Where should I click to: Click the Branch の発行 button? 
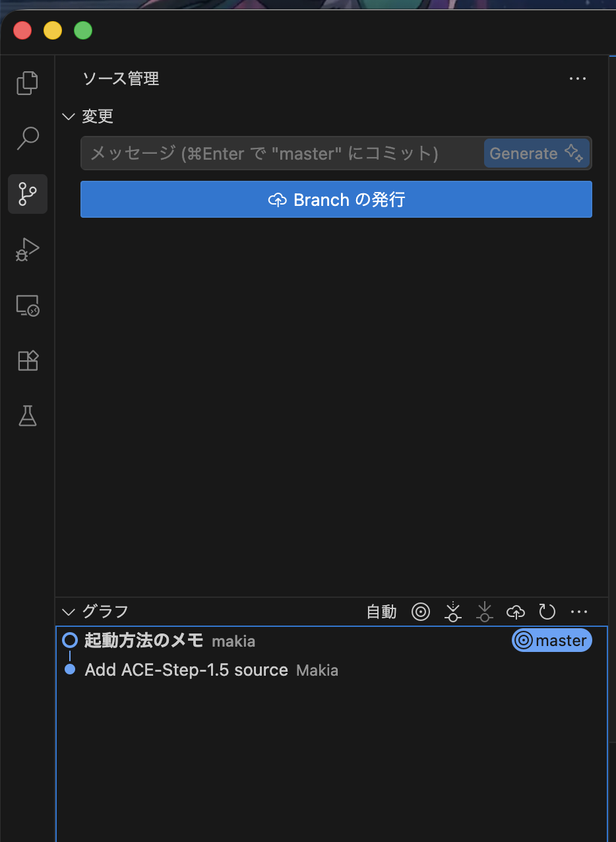336,199
